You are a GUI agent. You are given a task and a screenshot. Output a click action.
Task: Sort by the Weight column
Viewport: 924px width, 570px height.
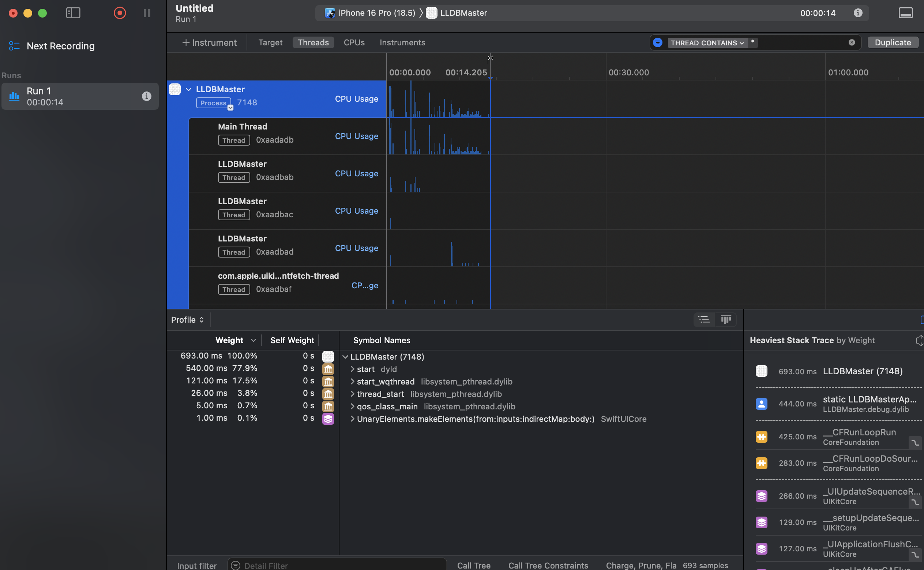pyautogui.click(x=229, y=340)
